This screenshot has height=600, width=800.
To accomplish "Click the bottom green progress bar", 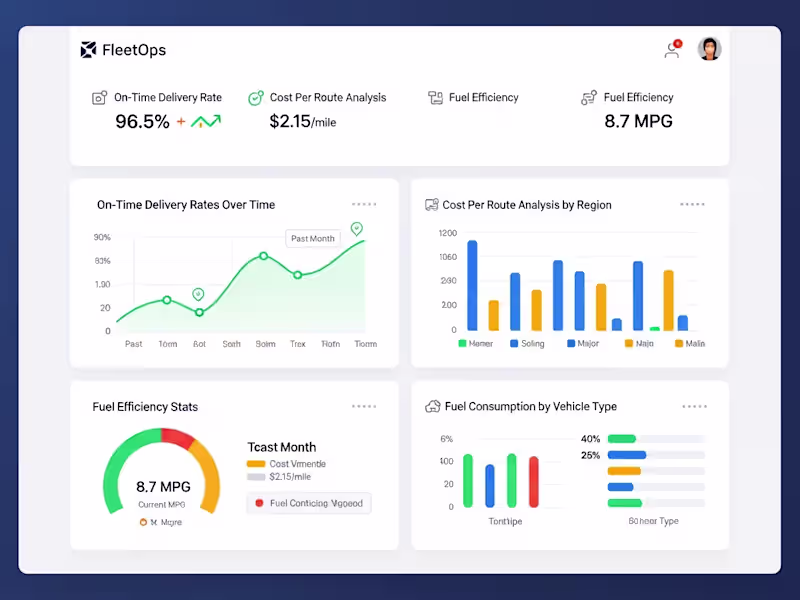I will [624, 503].
